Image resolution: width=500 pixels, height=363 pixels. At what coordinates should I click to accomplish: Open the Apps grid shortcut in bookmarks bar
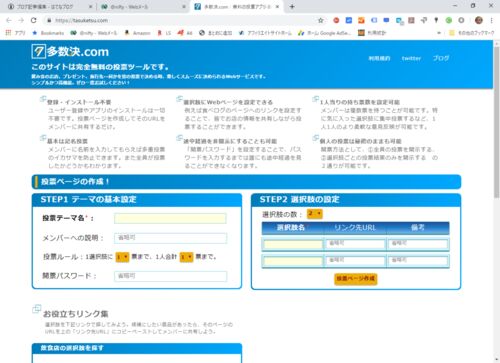point(15,33)
